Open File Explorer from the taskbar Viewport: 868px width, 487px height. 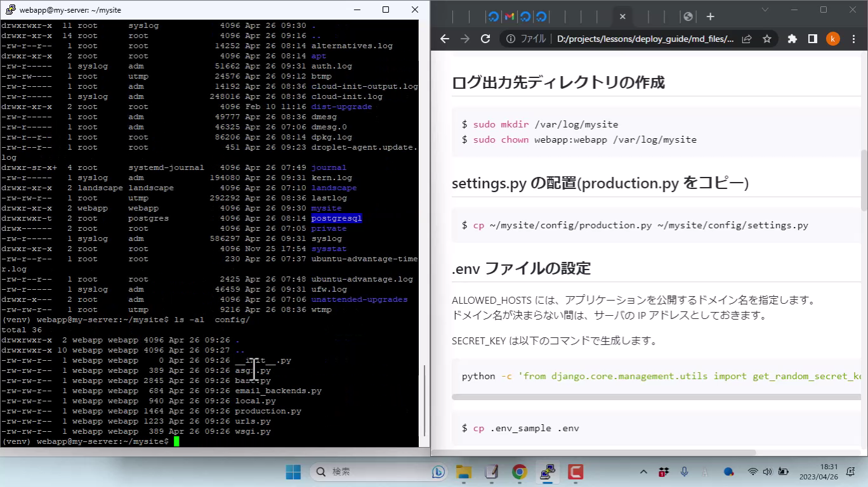pyautogui.click(x=464, y=472)
